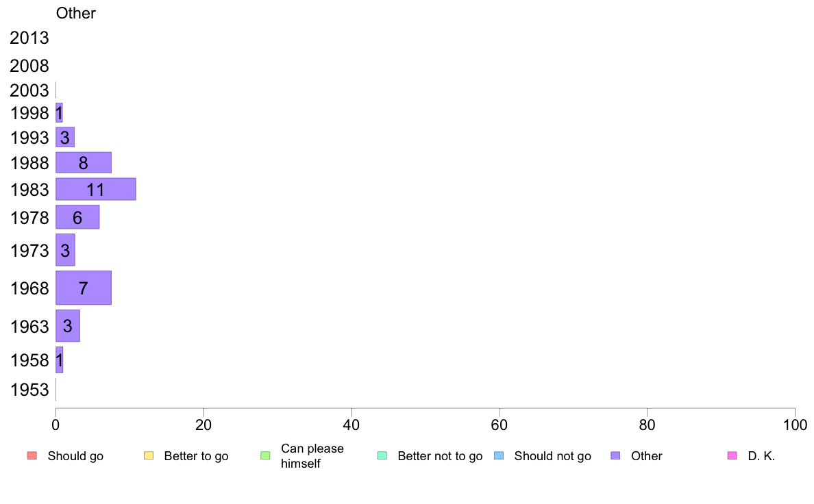Click the red Should go legend swatch

[32, 456]
